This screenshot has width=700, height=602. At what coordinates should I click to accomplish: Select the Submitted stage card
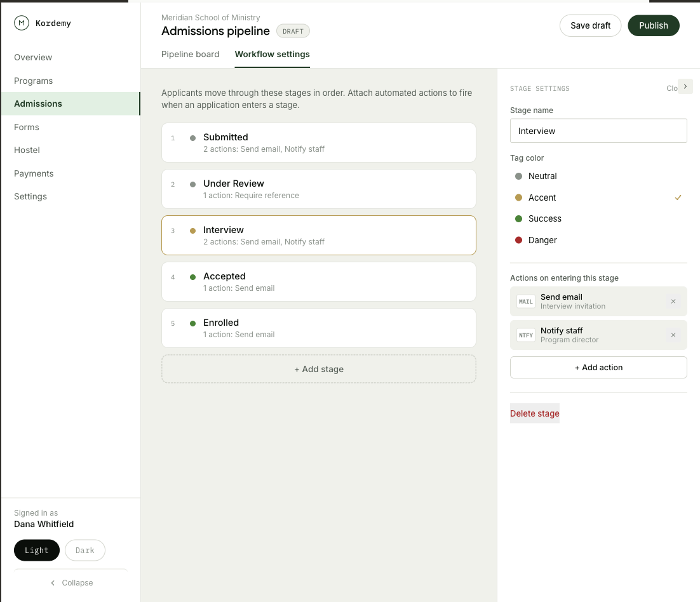pos(319,143)
